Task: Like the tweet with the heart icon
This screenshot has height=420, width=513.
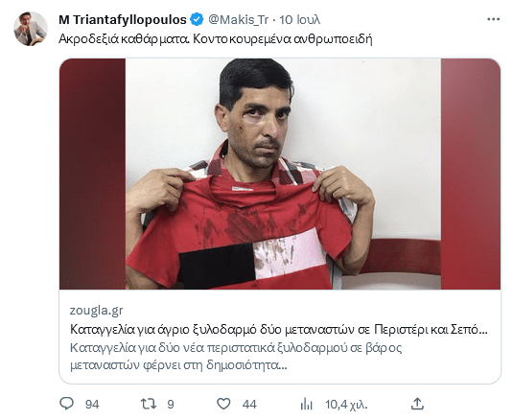Action: click(223, 404)
